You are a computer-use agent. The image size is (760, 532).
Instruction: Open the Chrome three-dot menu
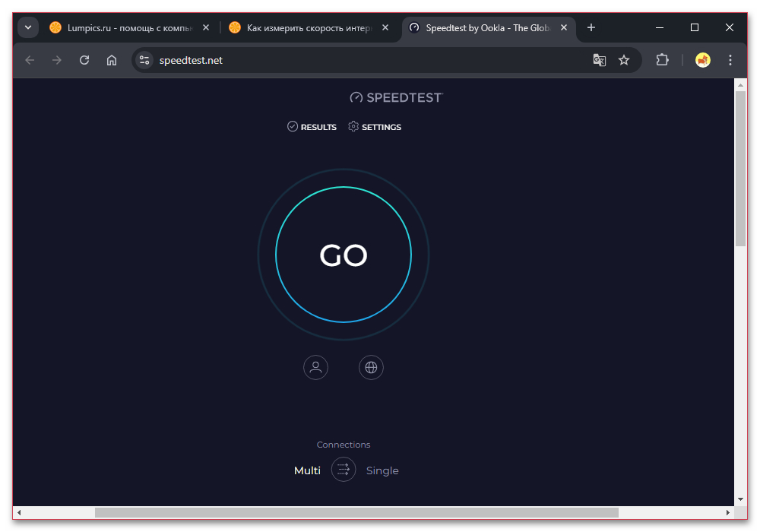730,60
